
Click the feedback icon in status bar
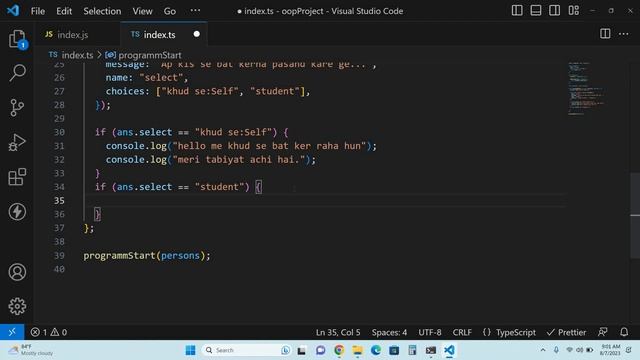click(x=603, y=332)
